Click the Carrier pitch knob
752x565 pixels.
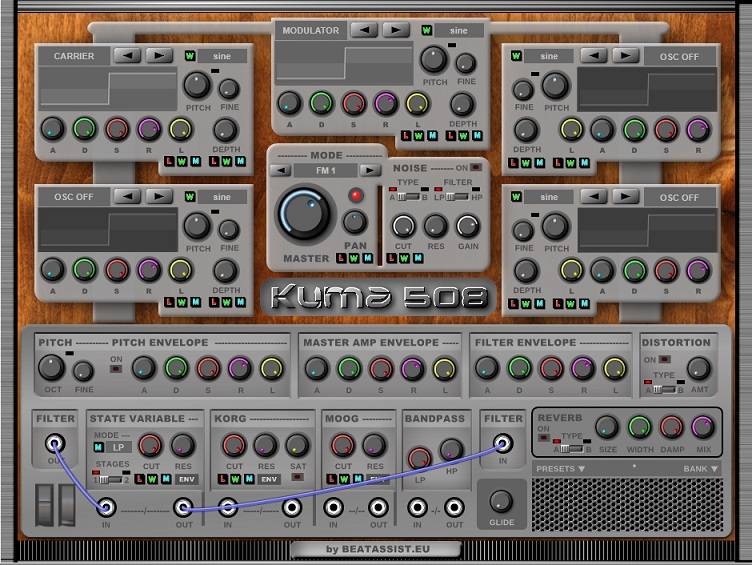click(197, 85)
